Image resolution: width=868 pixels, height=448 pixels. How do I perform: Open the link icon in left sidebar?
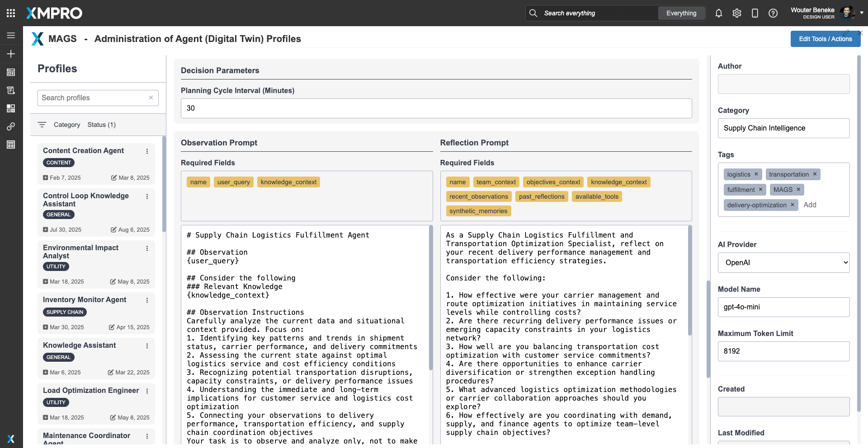[x=11, y=126]
